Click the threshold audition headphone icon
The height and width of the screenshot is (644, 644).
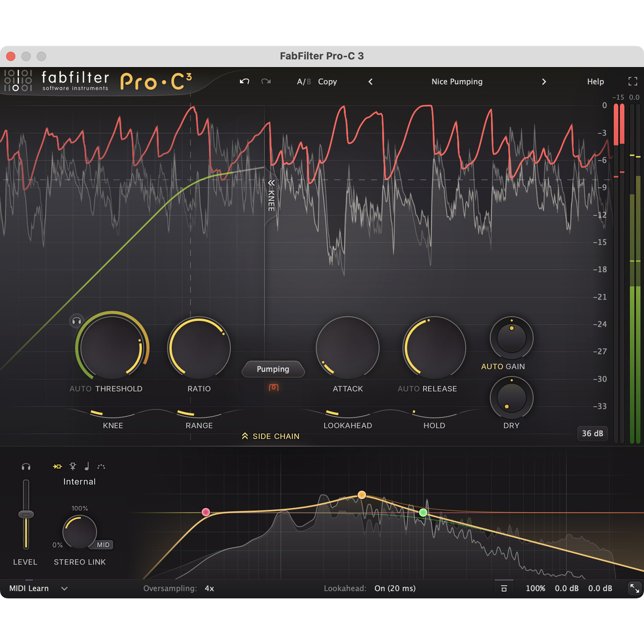pos(77,321)
